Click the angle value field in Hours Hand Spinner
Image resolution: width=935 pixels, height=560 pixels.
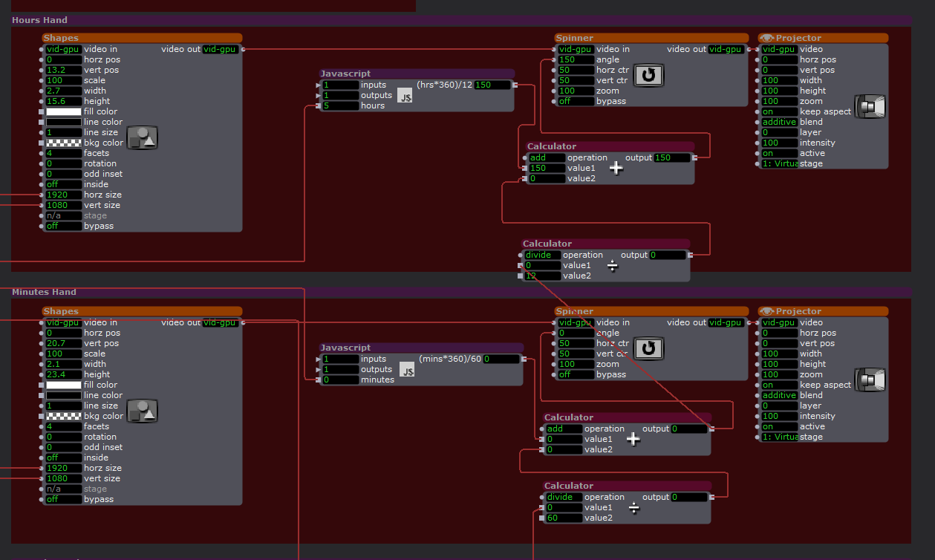coord(576,59)
